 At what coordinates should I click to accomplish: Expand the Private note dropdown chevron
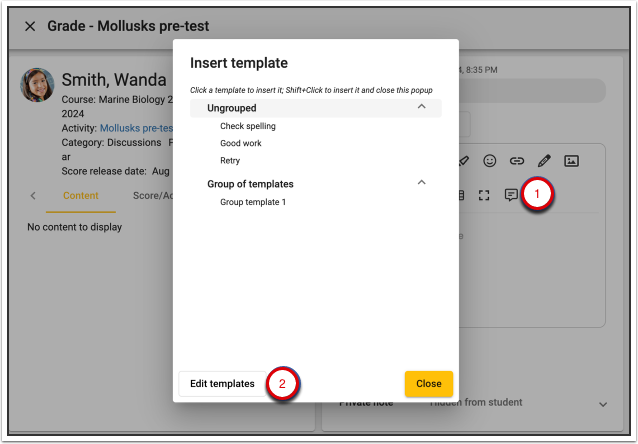(x=602, y=404)
